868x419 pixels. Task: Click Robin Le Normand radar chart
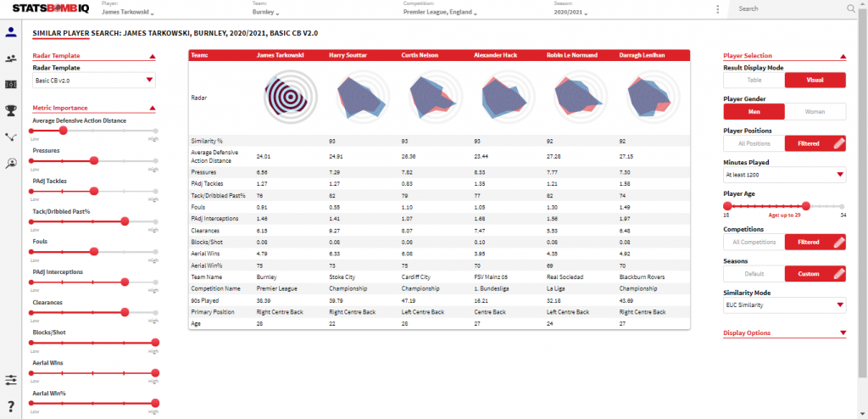(x=580, y=98)
